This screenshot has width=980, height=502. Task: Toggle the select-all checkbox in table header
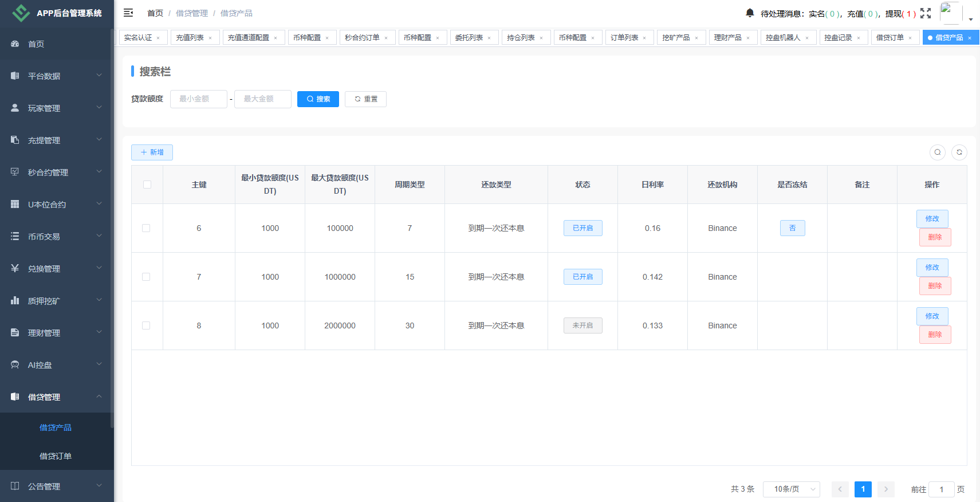point(147,185)
